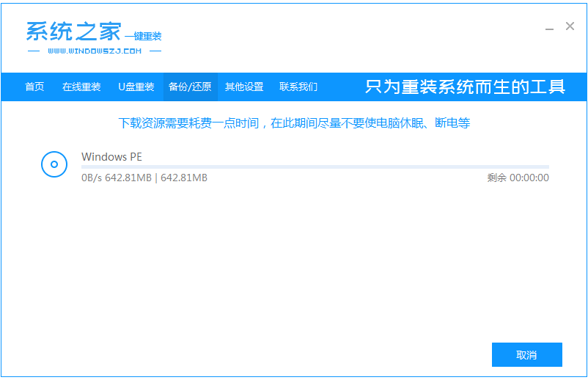Click the 剩余 00:00:00 remaining time
Viewport: 588px width, 380px height.
518,178
